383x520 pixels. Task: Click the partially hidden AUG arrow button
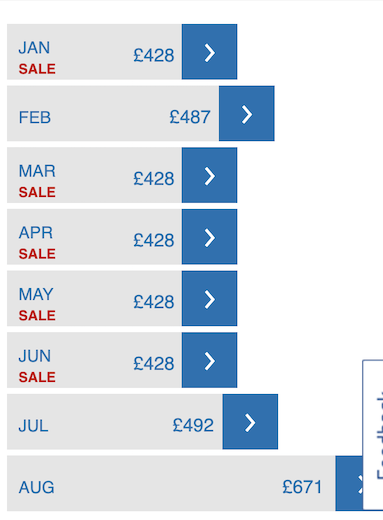tap(349, 483)
